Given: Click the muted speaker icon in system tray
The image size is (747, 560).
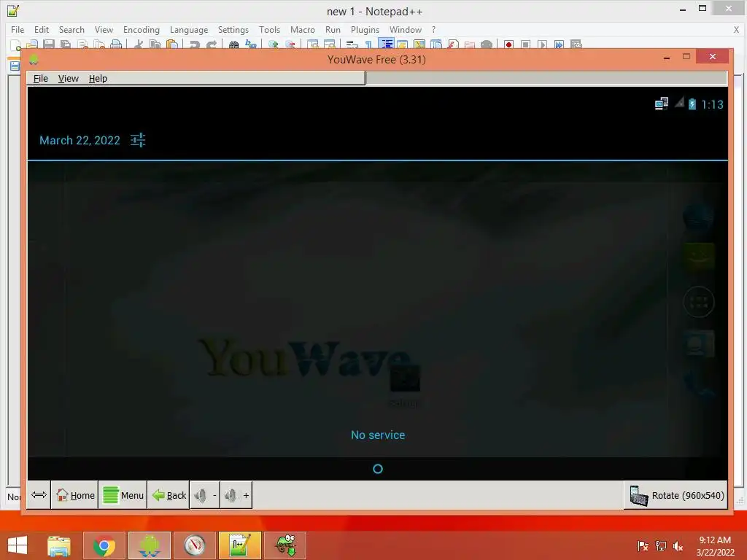Looking at the screenshot, I should tap(678, 545).
